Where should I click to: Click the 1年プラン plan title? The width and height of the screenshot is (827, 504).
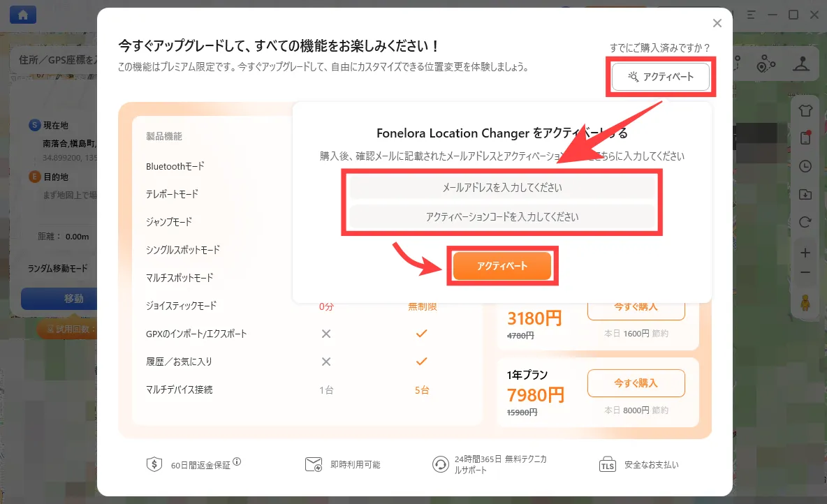click(x=527, y=375)
